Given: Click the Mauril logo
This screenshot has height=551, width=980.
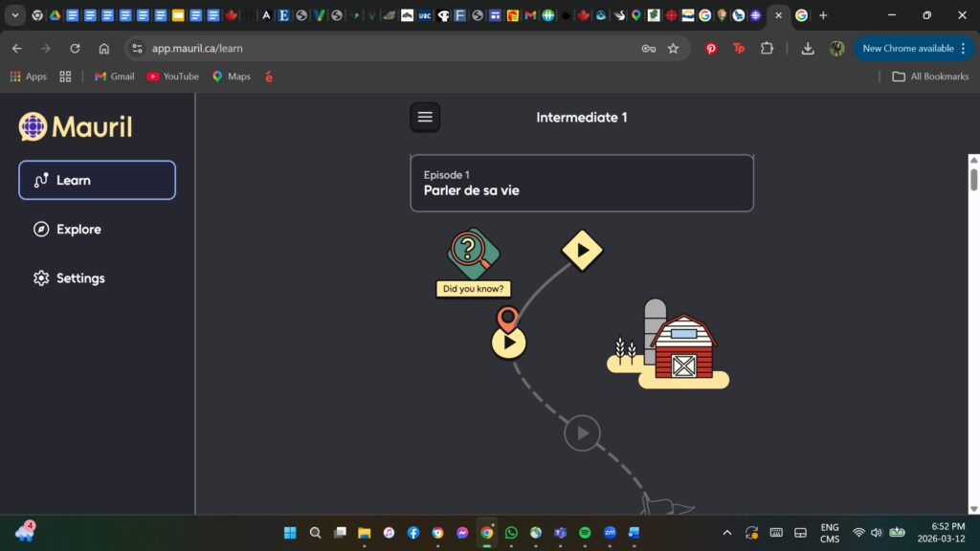Looking at the screenshot, I should (x=76, y=126).
